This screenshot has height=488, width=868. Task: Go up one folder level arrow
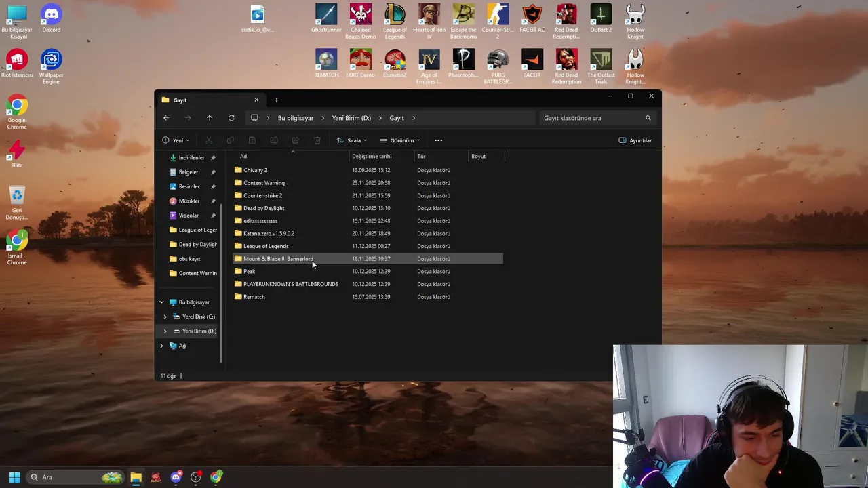coord(210,118)
